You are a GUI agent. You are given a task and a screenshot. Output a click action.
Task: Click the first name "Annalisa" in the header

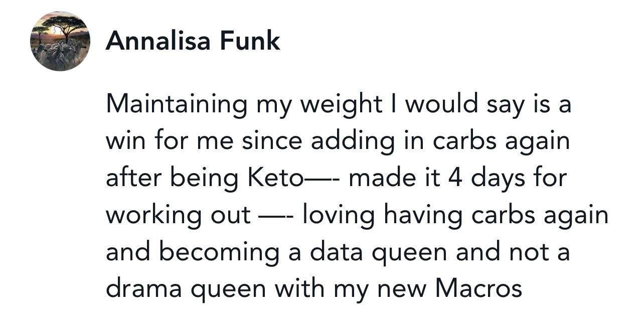tap(158, 41)
